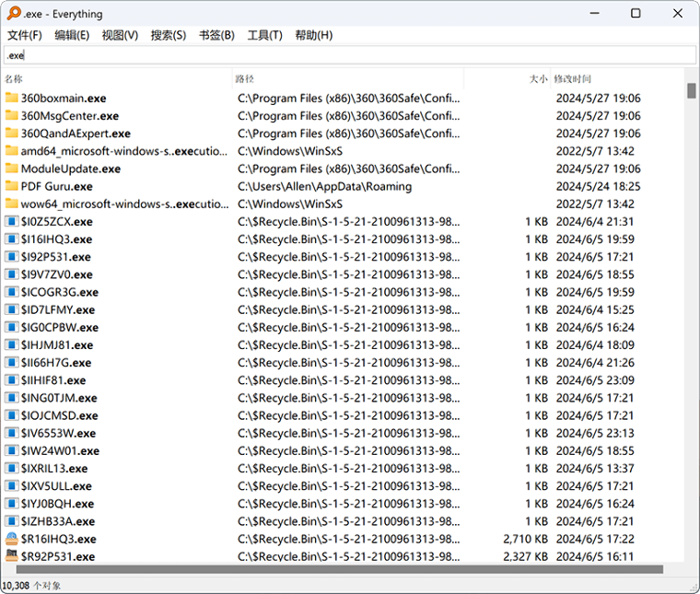The height and width of the screenshot is (594, 700).
Task: Click the $ID7LFMY.exe file icon
Action: coord(12,309)
